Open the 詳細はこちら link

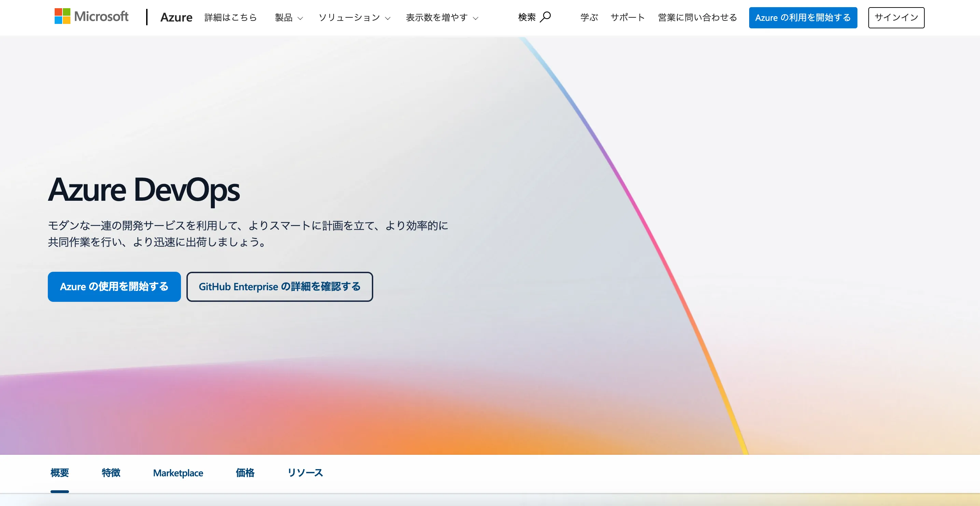coord(230,17)
